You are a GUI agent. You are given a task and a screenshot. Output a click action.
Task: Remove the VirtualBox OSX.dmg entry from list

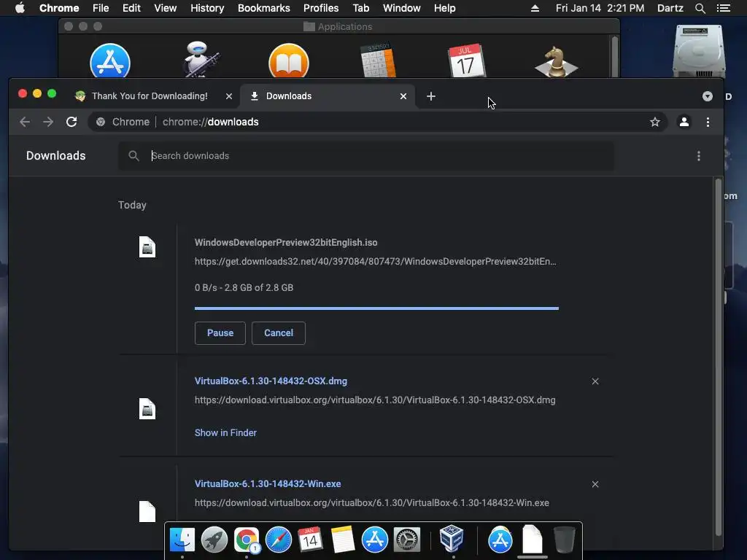coord(595,381)
